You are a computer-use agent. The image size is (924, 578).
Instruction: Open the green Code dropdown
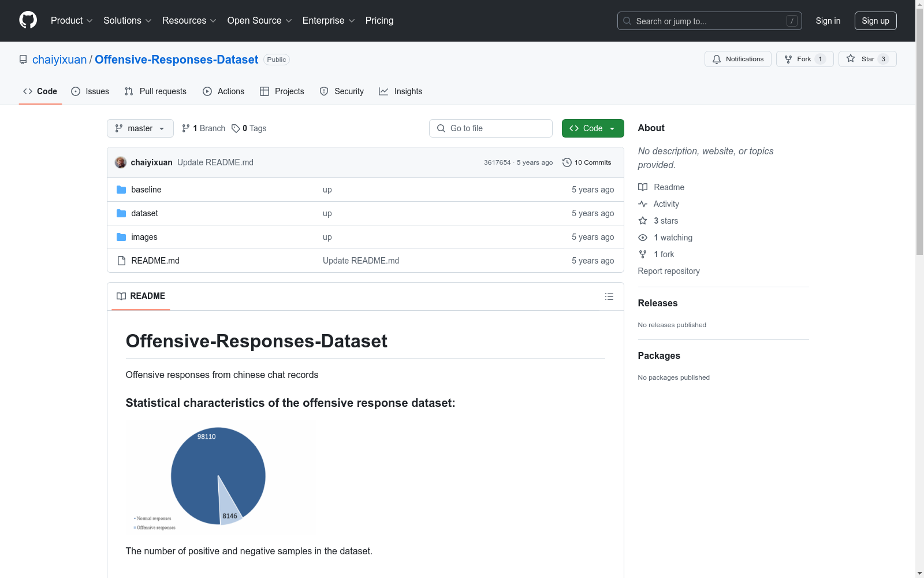point(593,128)
